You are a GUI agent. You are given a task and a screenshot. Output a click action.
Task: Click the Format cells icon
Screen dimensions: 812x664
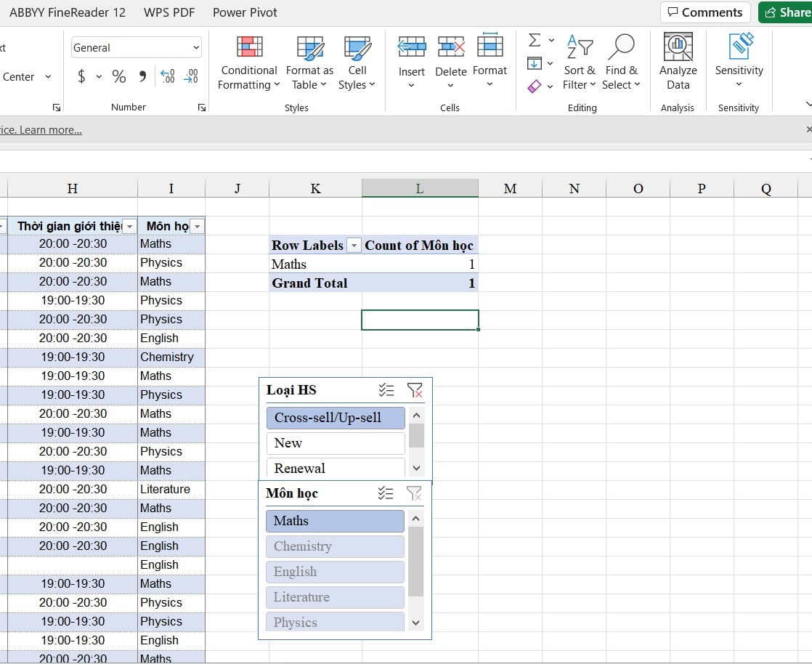click(490, 46)
